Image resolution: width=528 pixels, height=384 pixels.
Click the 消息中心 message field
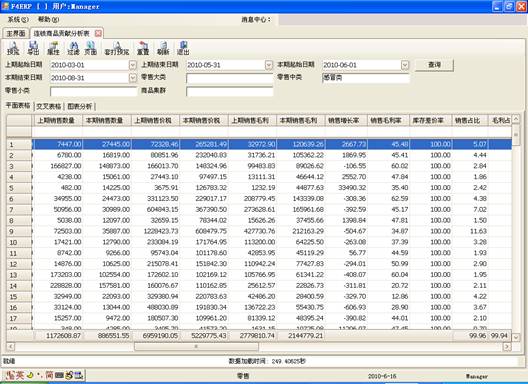[401, 20]
